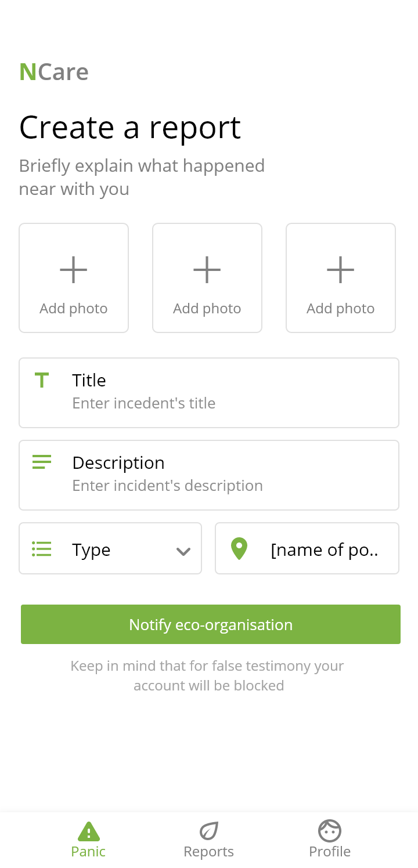Click the Profile face icon
The image size is (418, 868).
coord(330,831)
